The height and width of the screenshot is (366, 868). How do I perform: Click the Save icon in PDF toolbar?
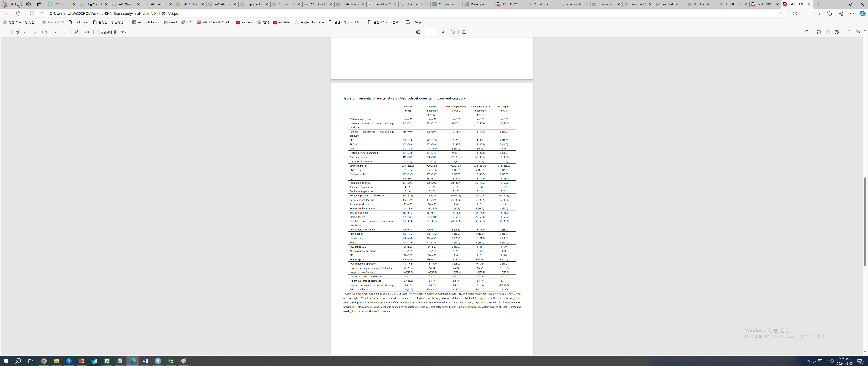pos(827,32)
